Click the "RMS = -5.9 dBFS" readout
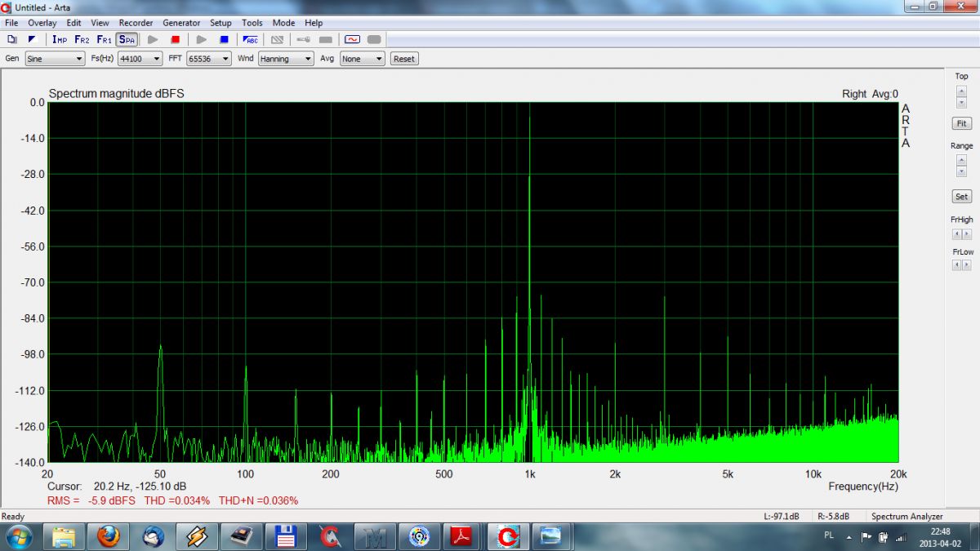Screen dimensions: 980x551 91,500
